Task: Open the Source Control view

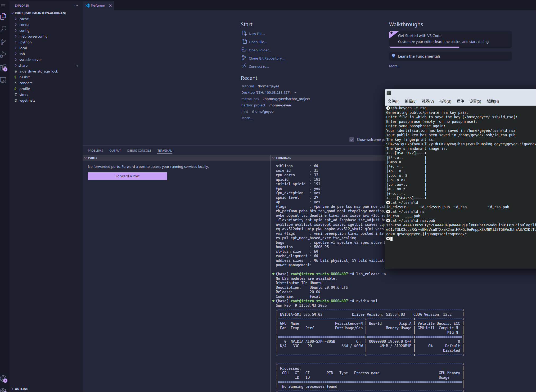Action: (3, 42)
